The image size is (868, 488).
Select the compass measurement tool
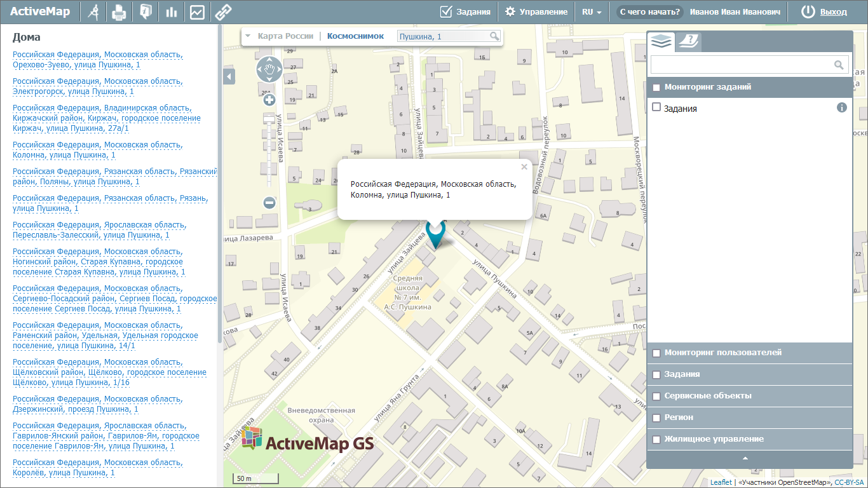click(x=94, y=12)
